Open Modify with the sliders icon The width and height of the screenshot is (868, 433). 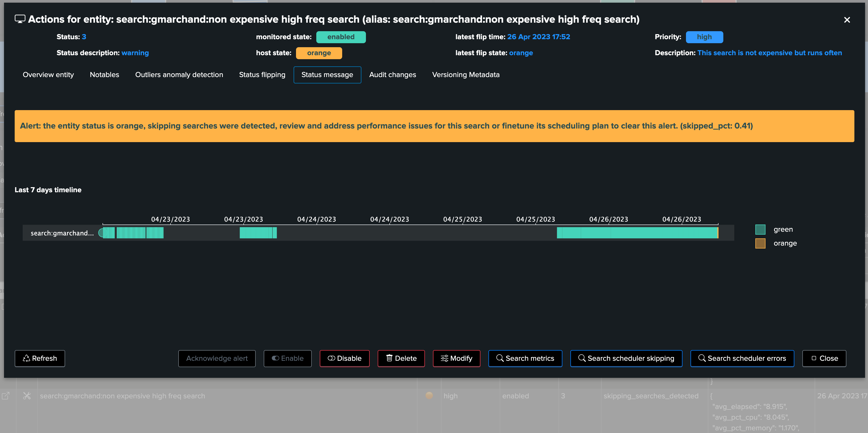(x=457, y=358)
